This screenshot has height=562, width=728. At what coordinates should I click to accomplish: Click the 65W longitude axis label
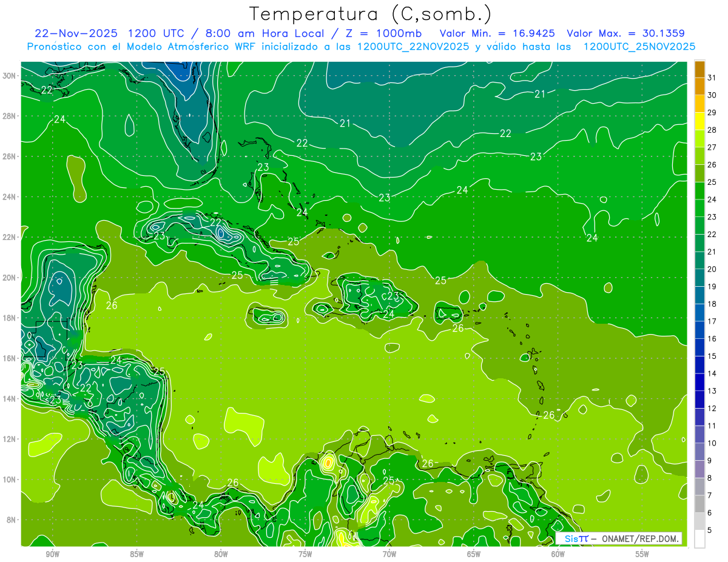click(x=474, y=554)
